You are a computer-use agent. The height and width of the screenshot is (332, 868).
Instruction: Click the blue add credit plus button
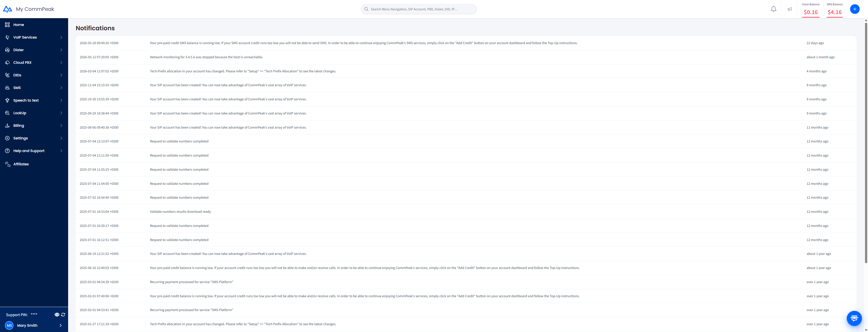click(x=855, y=9)
